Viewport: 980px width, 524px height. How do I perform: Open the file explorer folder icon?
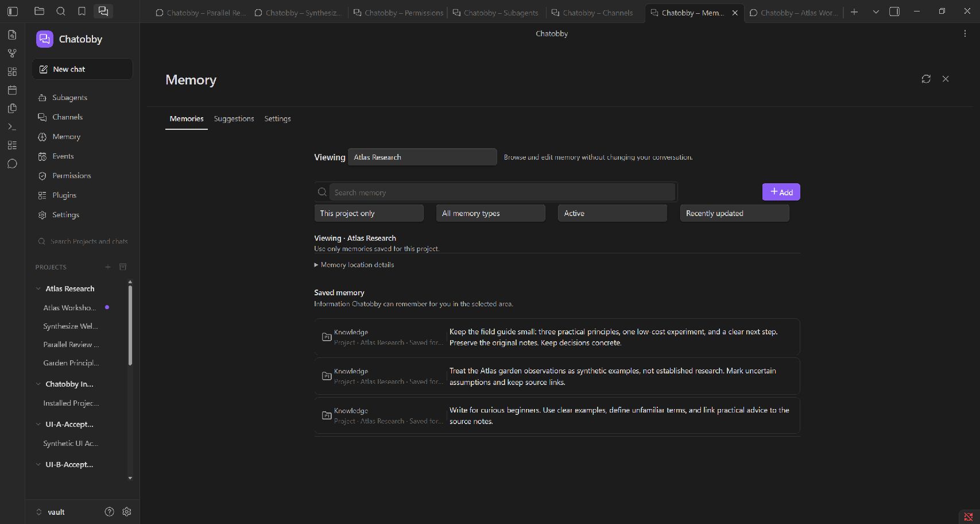coord(39,11)
